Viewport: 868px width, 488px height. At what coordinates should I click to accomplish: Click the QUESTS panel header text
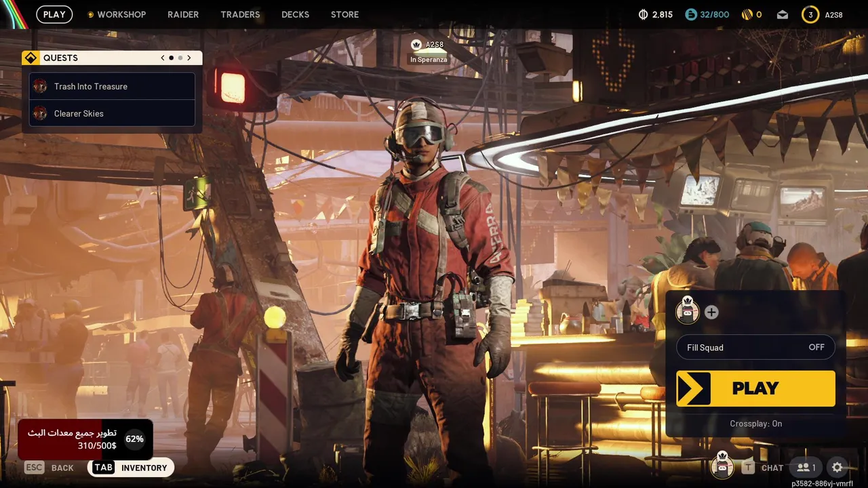[x=60, y=58]
